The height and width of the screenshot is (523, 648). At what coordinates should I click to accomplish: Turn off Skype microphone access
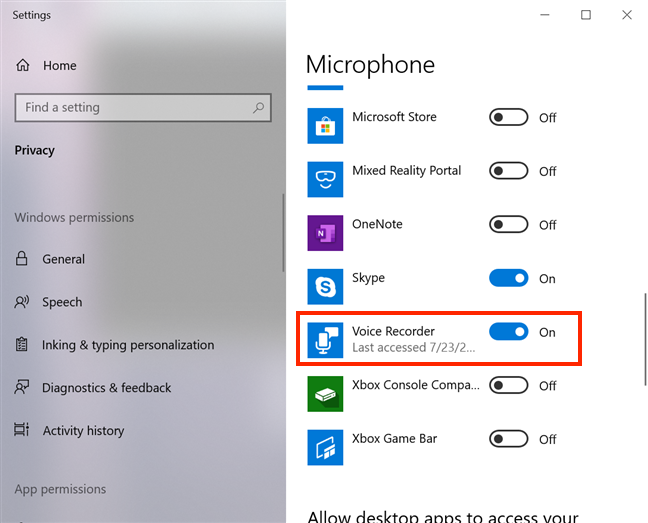(508, 278)
